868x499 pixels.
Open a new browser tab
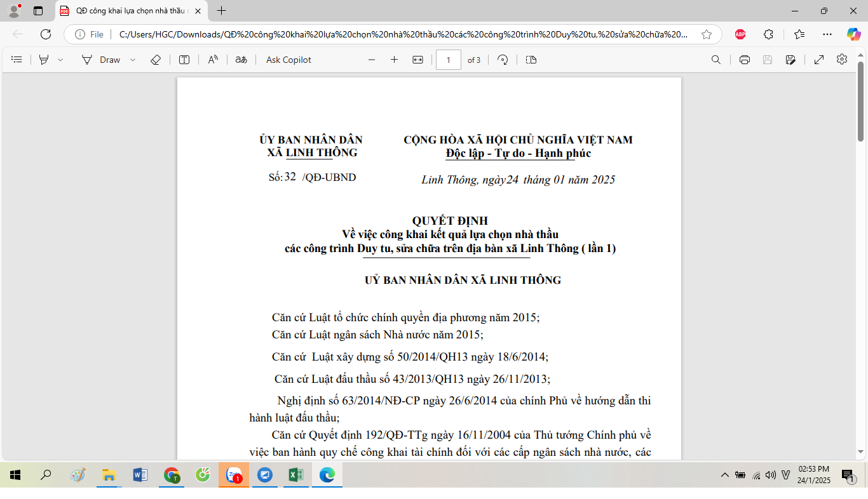(221, 11)
